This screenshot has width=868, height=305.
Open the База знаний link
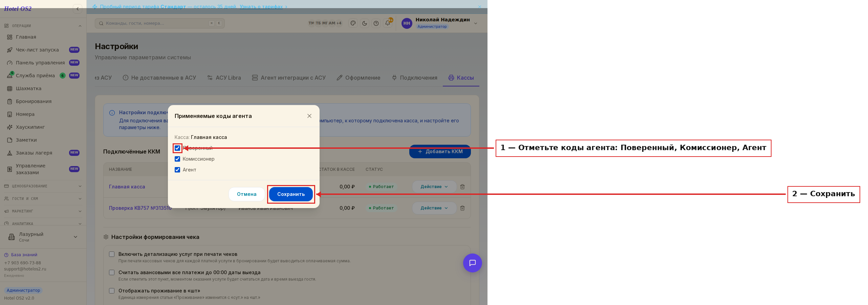(24, 255)
